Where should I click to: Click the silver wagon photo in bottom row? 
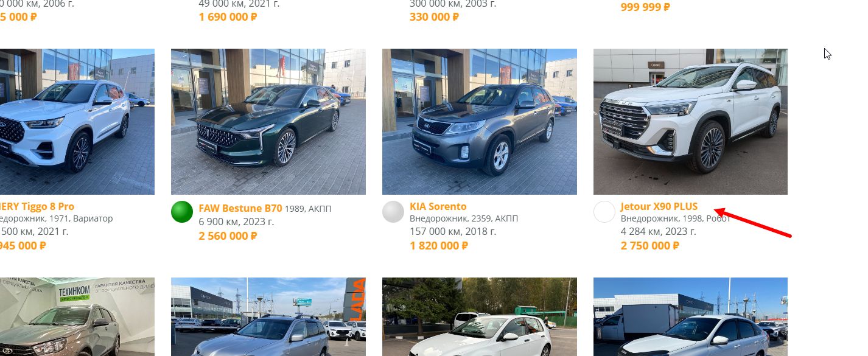pos(268,316)
